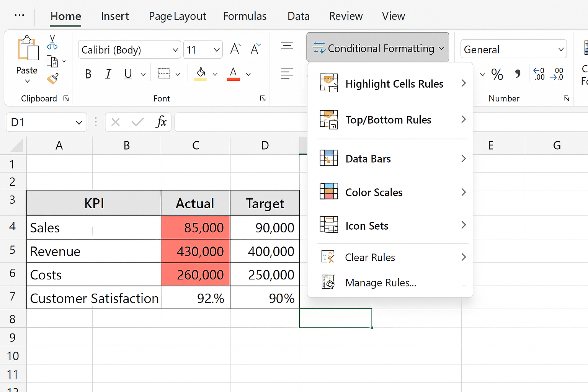Screen dimensions: 588x392
Task: Select cell with 85,000
Action: 196,228
